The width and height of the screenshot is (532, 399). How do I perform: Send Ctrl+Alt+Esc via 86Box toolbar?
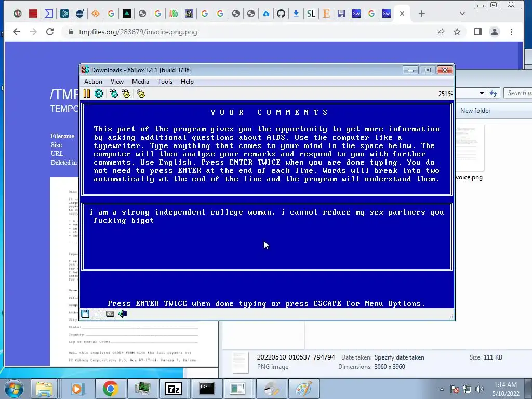point(126,94)
